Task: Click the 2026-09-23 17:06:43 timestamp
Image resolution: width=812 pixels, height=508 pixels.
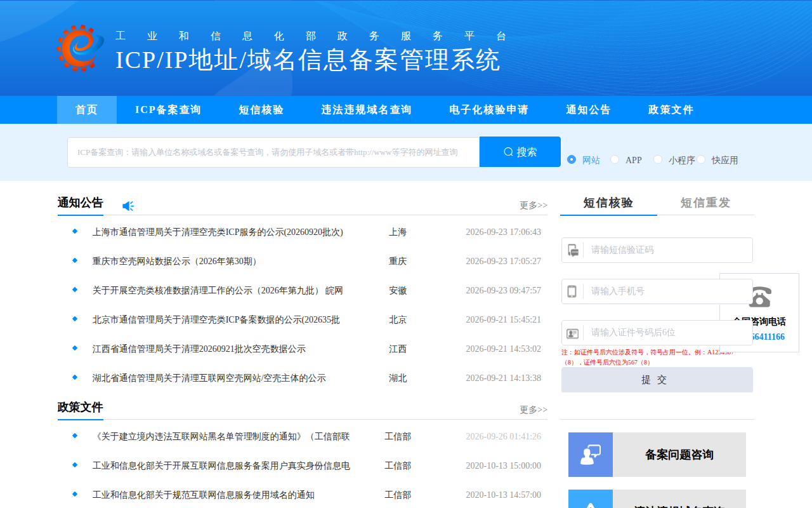Action: pos(504,232)
